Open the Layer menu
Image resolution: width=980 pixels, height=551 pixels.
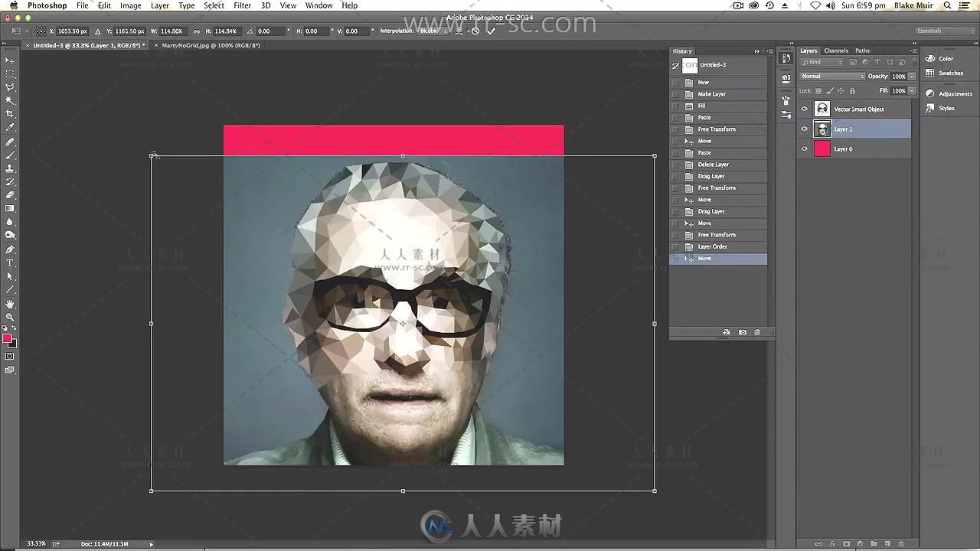[x=159, y=5]
